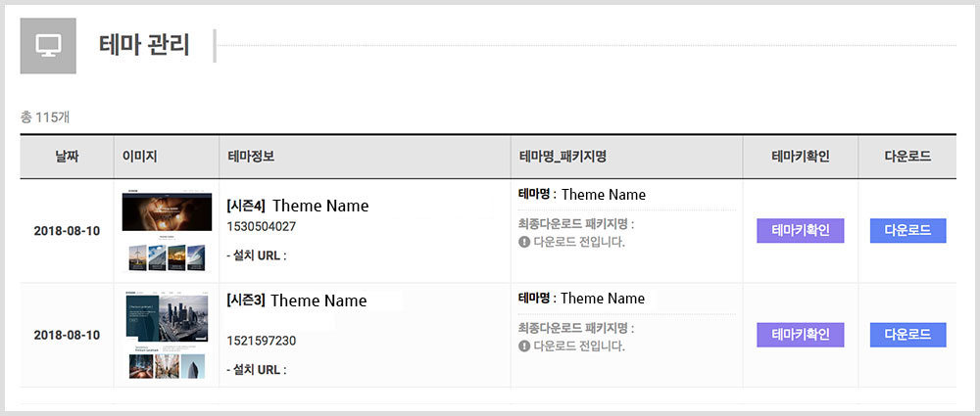Click the 다운로드 column header

907,157
